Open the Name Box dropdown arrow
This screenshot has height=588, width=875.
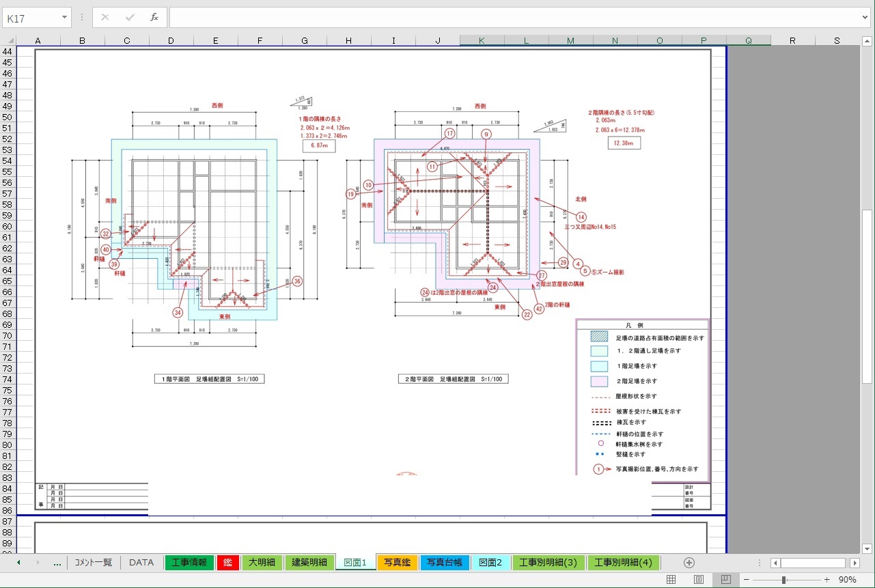click(x=64, y=18)
